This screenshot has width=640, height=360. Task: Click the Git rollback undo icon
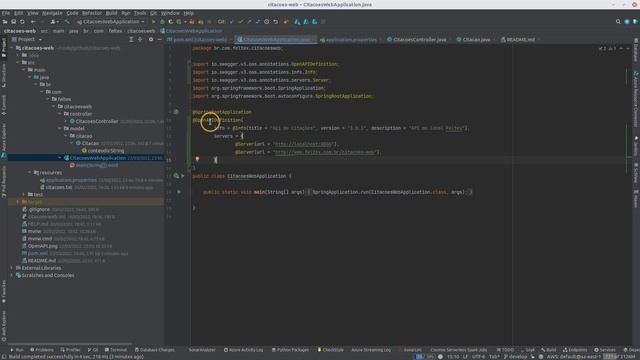click(276, 22)
